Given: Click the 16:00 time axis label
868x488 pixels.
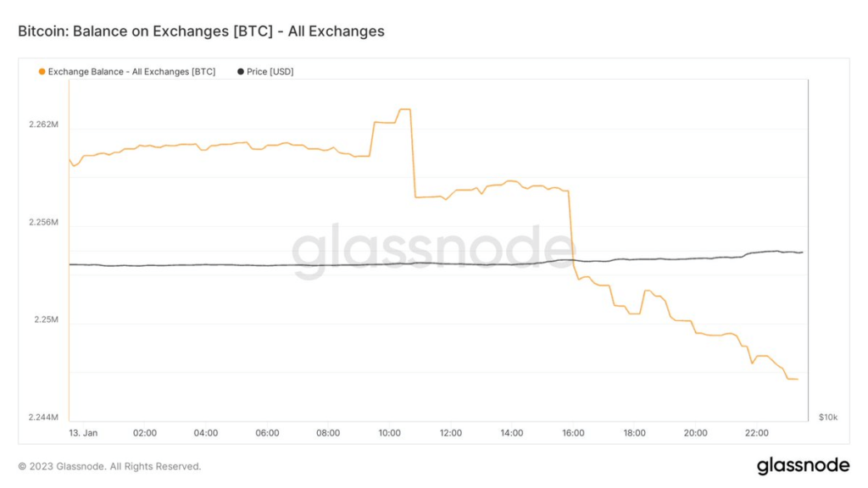Looking at the screenshot, I should [x=573, y=433].
